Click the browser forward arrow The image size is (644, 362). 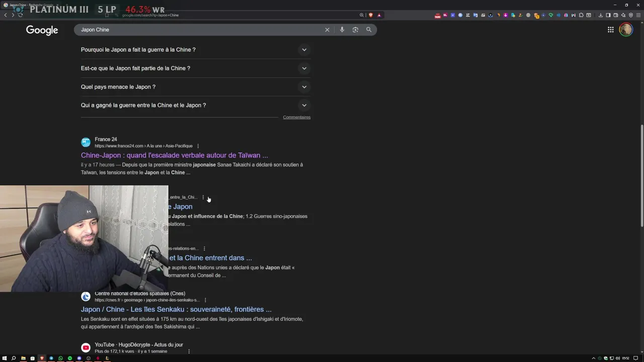pos(13,15)
